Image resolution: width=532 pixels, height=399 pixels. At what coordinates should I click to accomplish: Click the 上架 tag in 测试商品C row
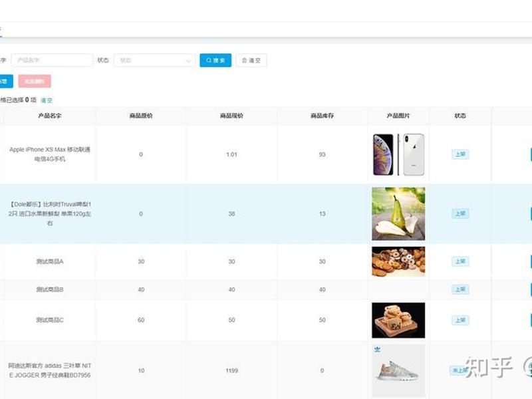[460, 320]
